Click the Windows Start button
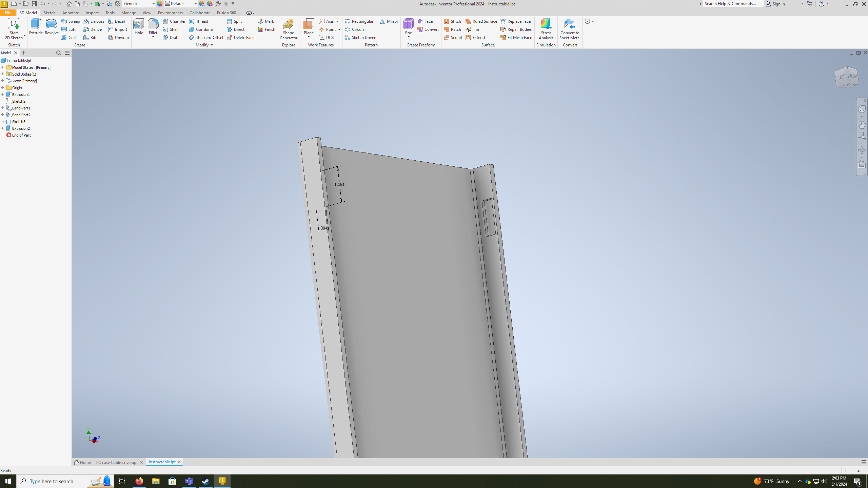Screen dimensions: 868x488 point(8,481)
